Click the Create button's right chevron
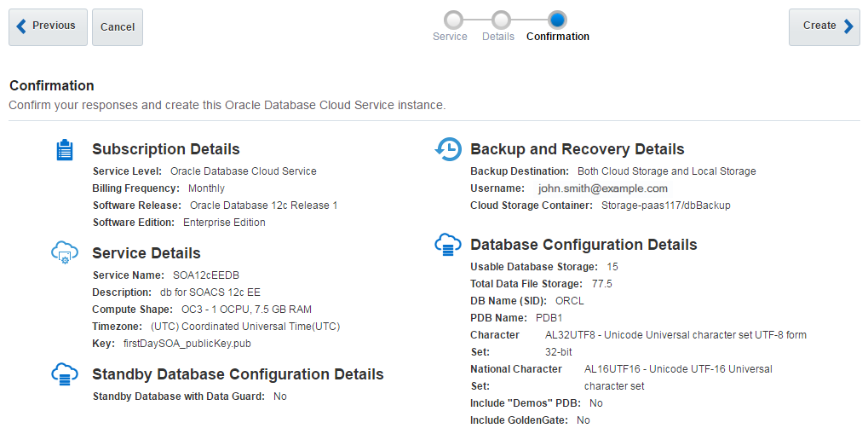 [848, 26]
